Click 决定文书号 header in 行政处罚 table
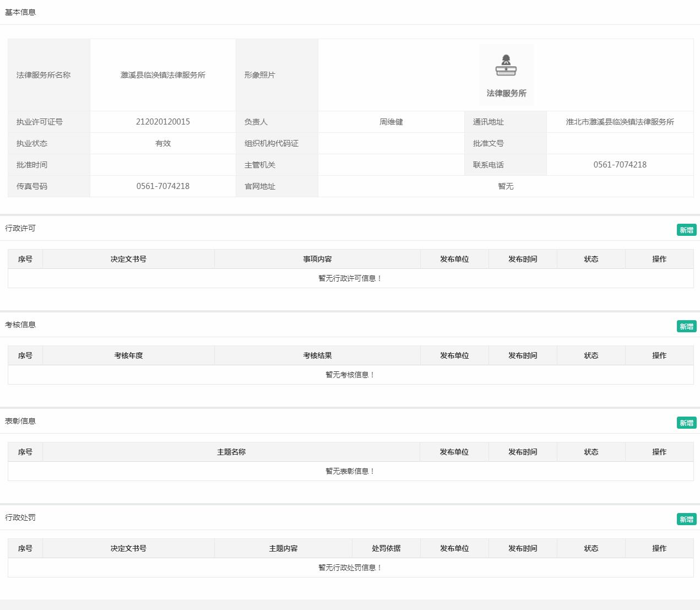The height and width of the screenshot is (610, 700). [128, 548]
